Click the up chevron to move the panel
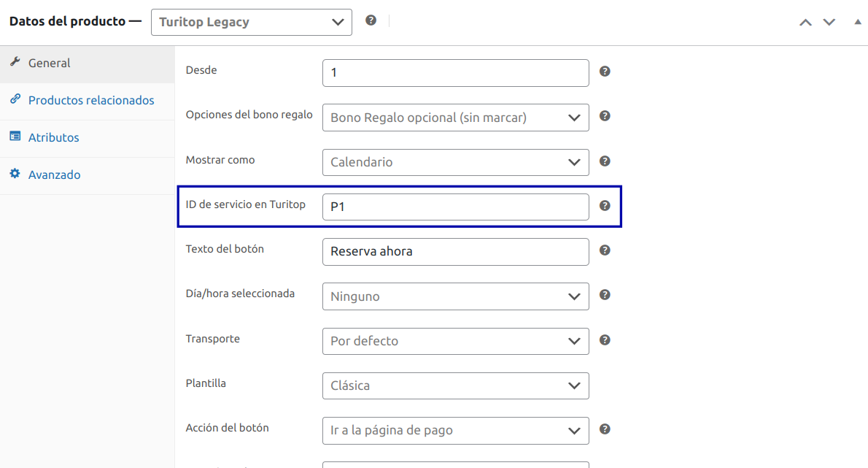This screenshot has height=468, width=868. click(805, 22)
